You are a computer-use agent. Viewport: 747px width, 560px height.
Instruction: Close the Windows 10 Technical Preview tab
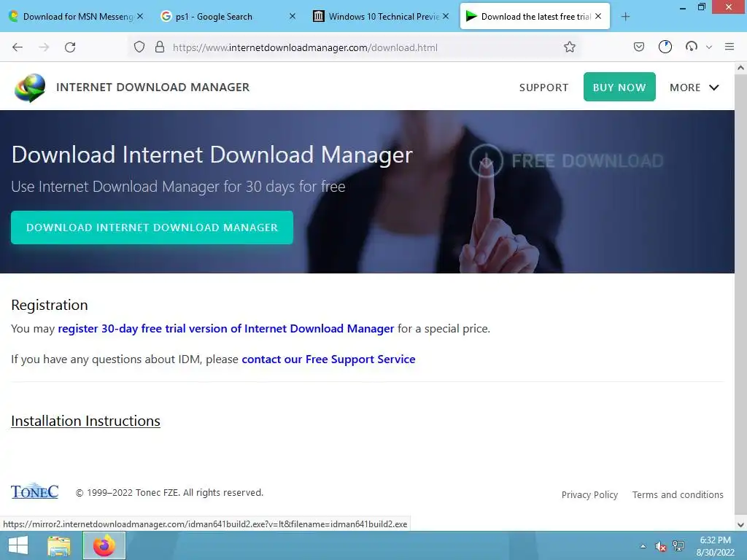[446, 16]
